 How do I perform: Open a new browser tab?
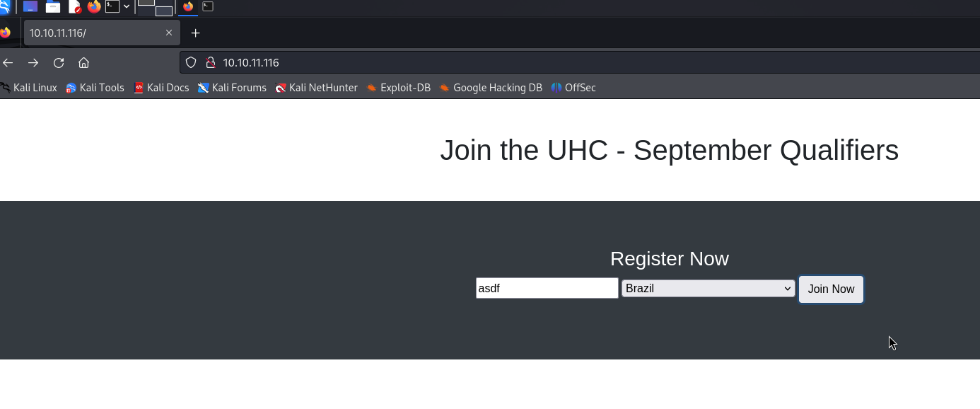coord(196,33)
